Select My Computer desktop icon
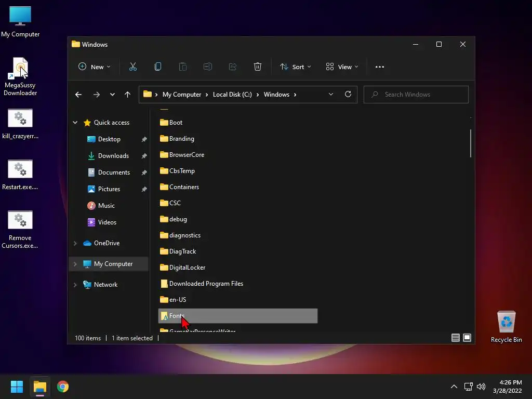 20,22
